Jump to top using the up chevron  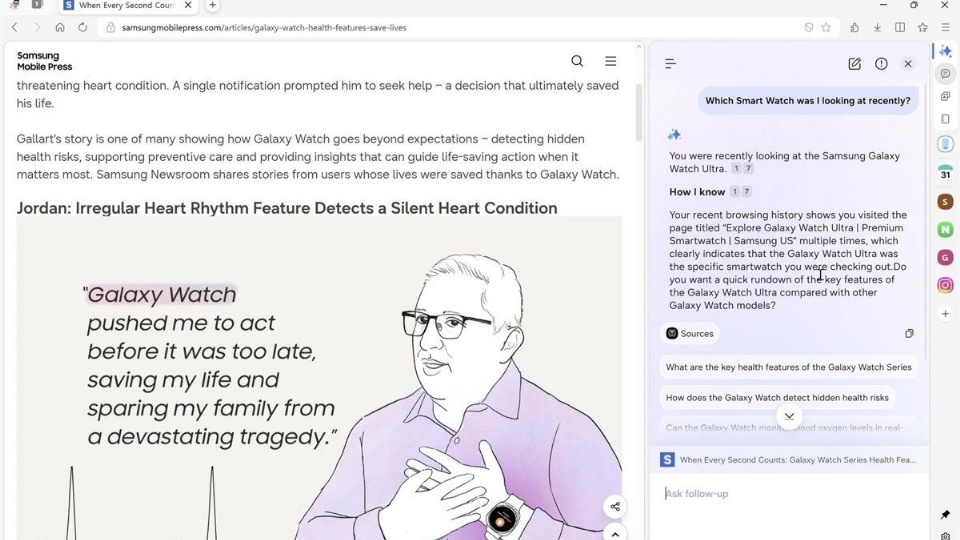(615, 533)
